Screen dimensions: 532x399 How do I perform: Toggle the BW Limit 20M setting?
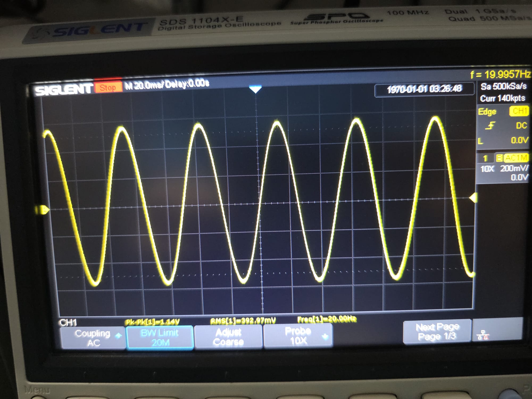(160, 337)
